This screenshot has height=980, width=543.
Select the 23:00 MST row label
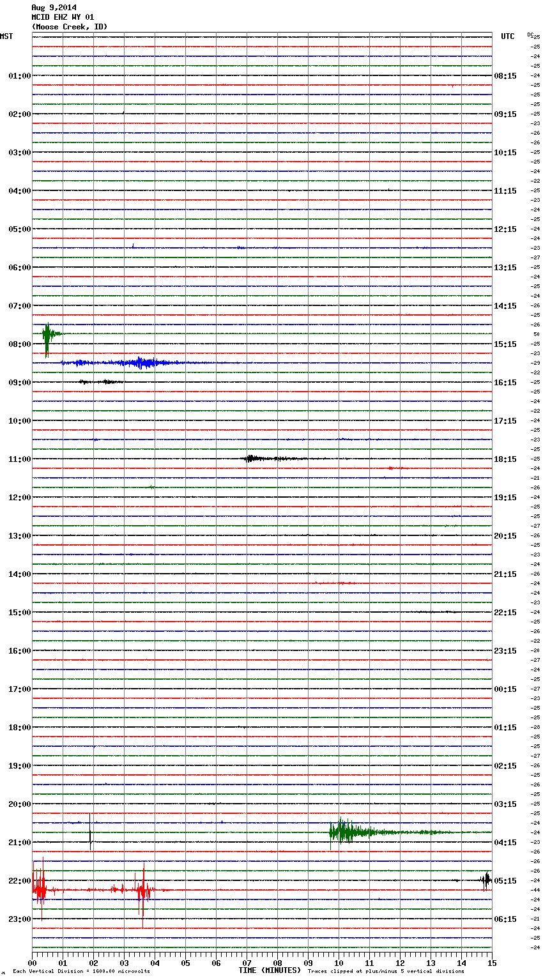[x=20, y=919]
